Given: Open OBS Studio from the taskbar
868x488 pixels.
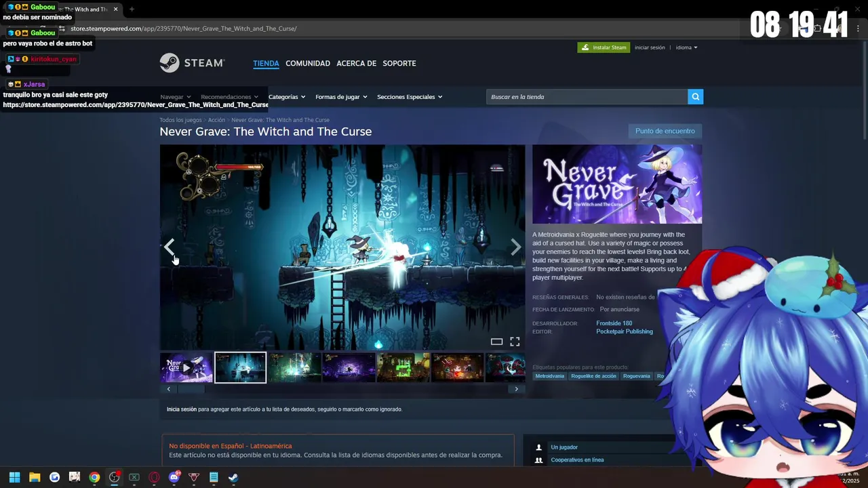Looking at the screenshot, I should [114, 477].
